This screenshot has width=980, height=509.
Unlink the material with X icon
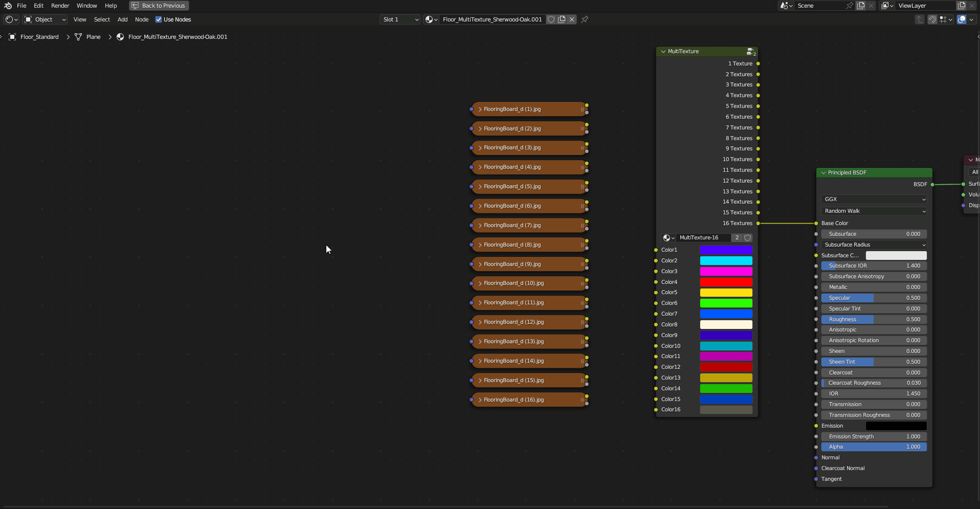coord(572,19)
